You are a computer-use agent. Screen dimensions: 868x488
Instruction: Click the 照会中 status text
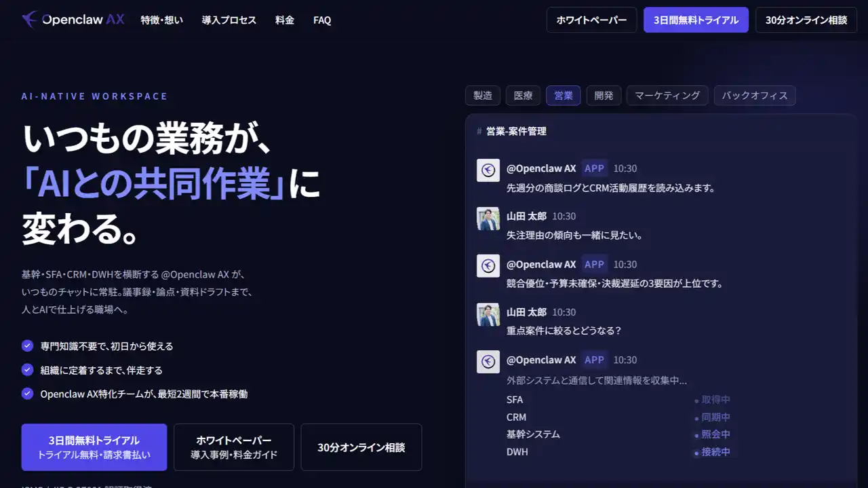(x=716, y=434)
